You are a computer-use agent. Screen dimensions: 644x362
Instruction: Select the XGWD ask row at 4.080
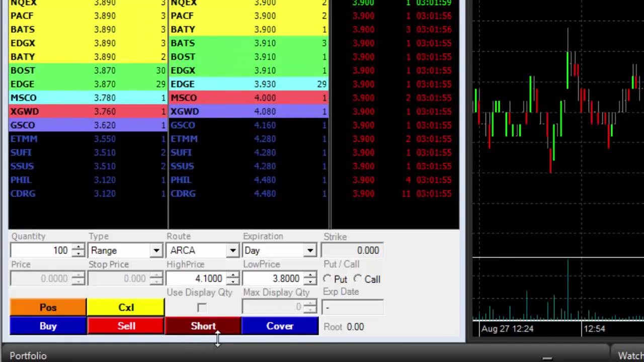pos(249,111)
